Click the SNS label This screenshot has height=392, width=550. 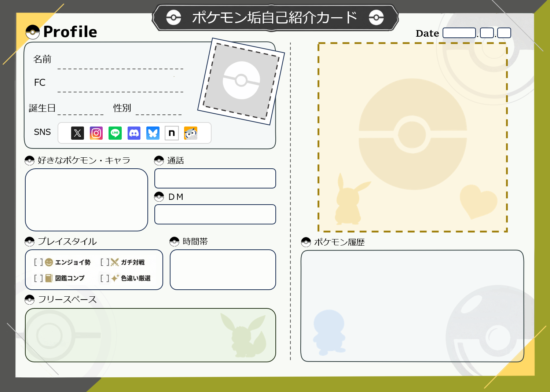[x=42, y=132]
